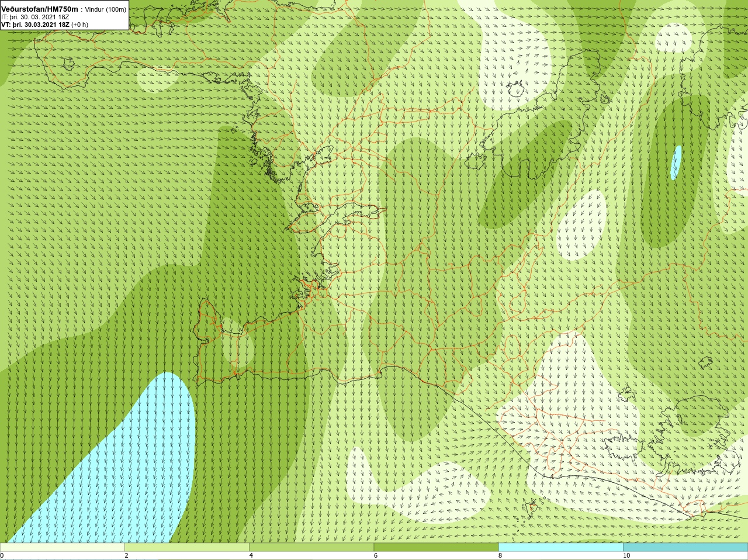Pick the light cyan 8–10 legend segment
The image size is (748, 560).
coord(561,547)
